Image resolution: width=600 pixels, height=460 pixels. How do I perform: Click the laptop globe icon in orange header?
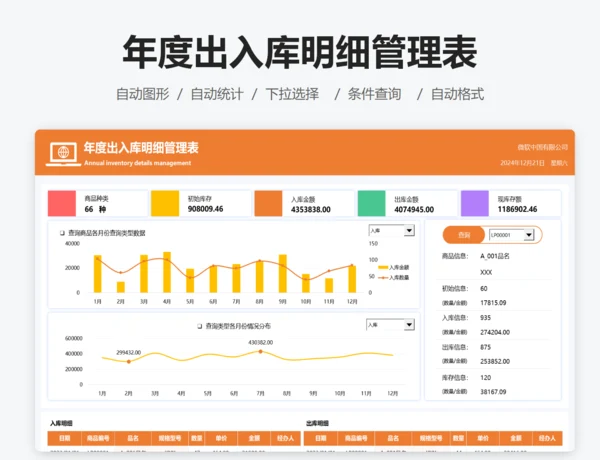(63, 154)
